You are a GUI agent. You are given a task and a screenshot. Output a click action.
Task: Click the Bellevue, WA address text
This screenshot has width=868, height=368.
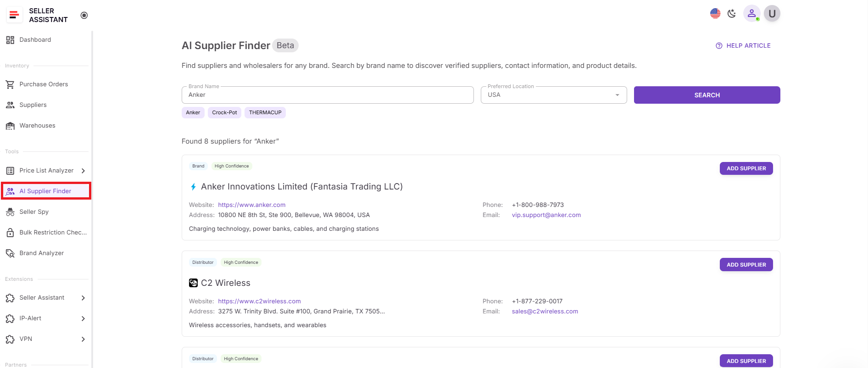pyautogui.click(x=294, y=215)
